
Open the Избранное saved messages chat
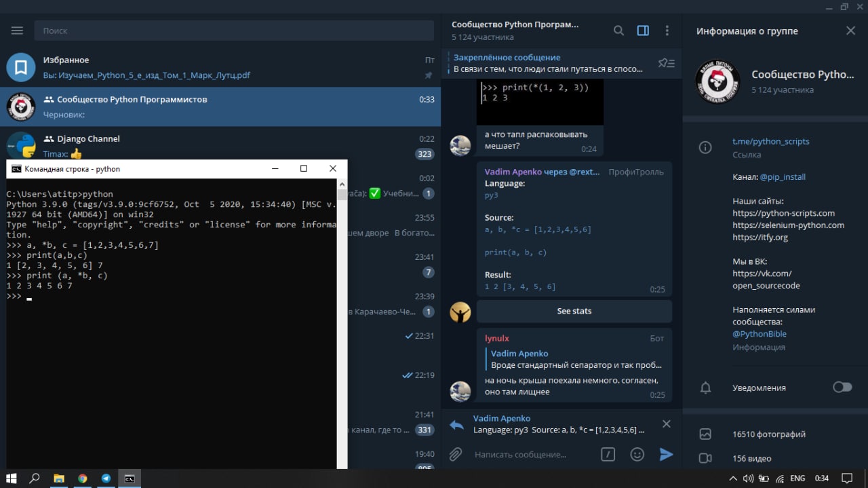[x=220, y=67]
